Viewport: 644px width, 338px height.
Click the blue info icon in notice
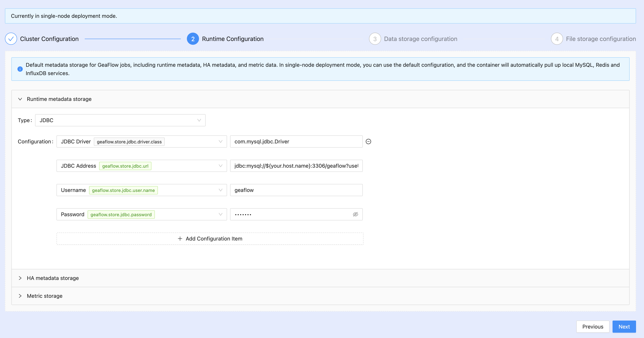coord(20,69)
